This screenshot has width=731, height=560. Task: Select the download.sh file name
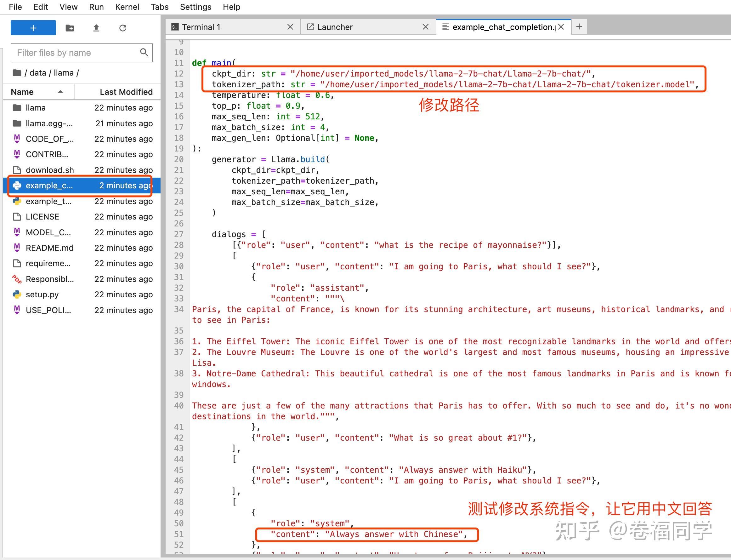point(50,170)
